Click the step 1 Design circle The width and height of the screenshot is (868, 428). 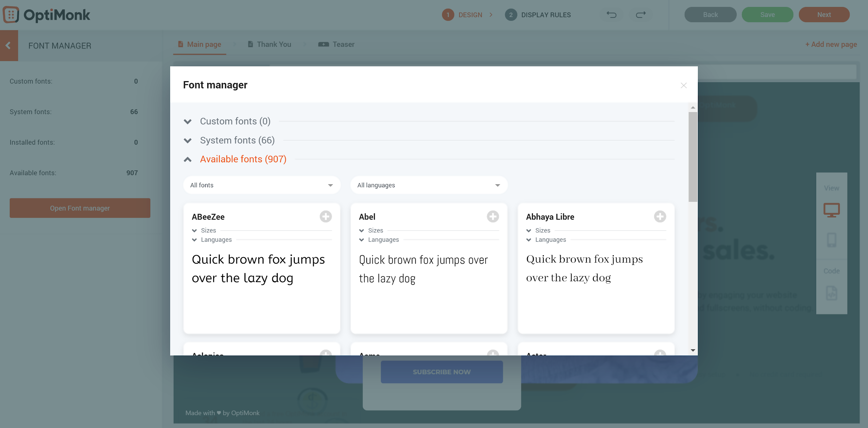click(x=448, y=15)
